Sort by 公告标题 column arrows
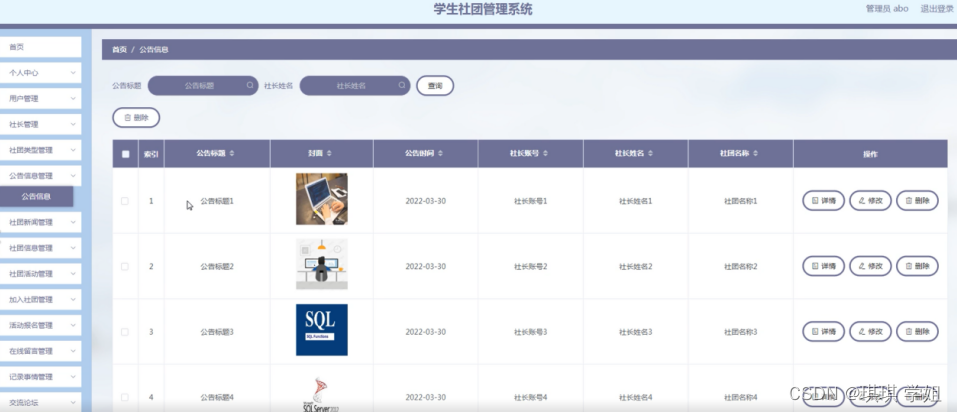This screenshot has width=957, height=412. point(232,154)
